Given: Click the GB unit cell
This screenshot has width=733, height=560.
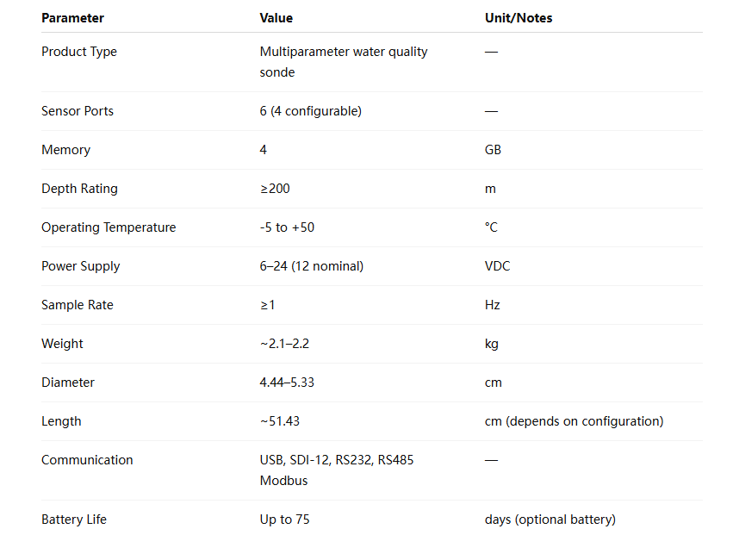Looking at the screenshot, I should 493,150.
